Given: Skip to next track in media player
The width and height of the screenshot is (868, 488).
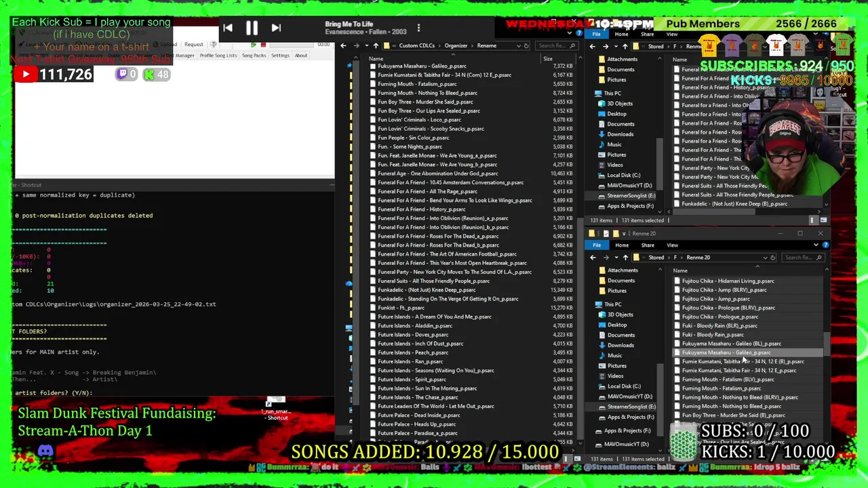Looking at the screenshot, I should [x=276, y=28].
